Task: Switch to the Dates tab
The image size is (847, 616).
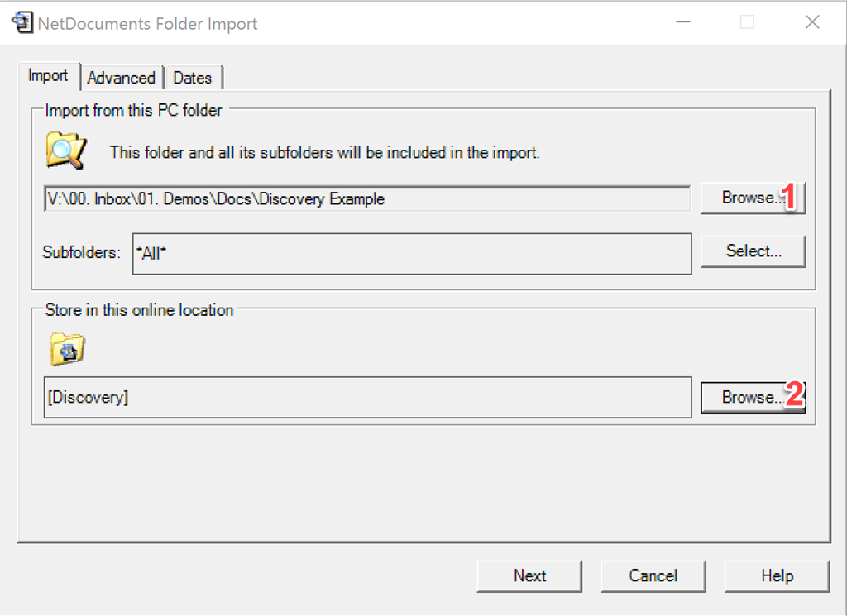Action: pos(192,78)
